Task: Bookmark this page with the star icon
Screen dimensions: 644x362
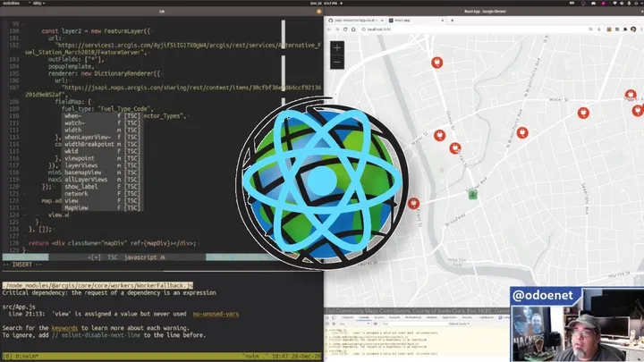Action: click(598, 29)
